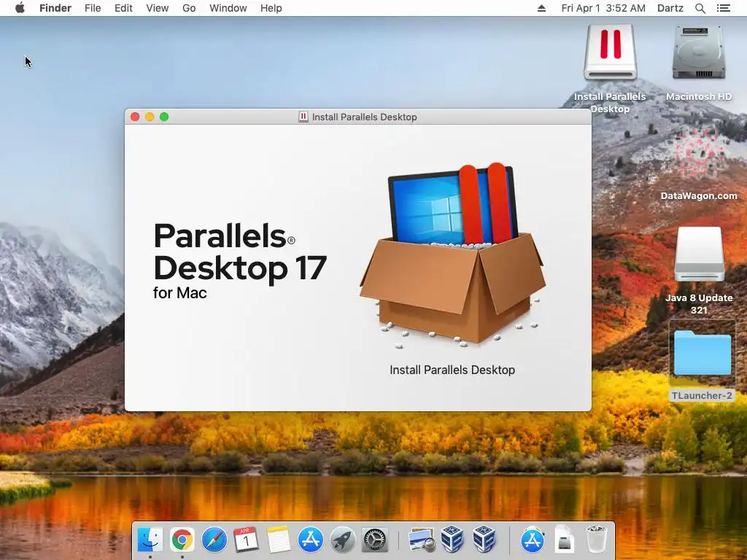This screenshot has width=747, height=560.
Task: Open the Window menu
Action: click(x=228, y=8)
